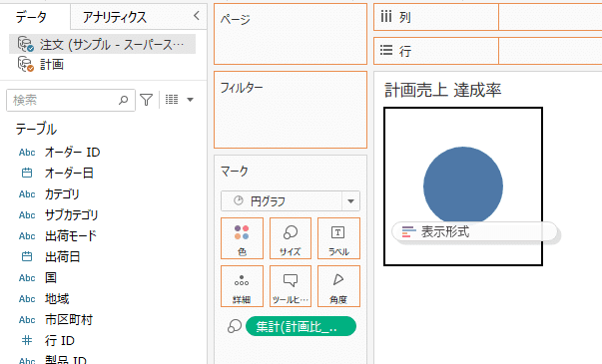This screenshot has height=364, width=602.
Task: Click the calendar type icon of オーダー日
Action: coord(27,173)
